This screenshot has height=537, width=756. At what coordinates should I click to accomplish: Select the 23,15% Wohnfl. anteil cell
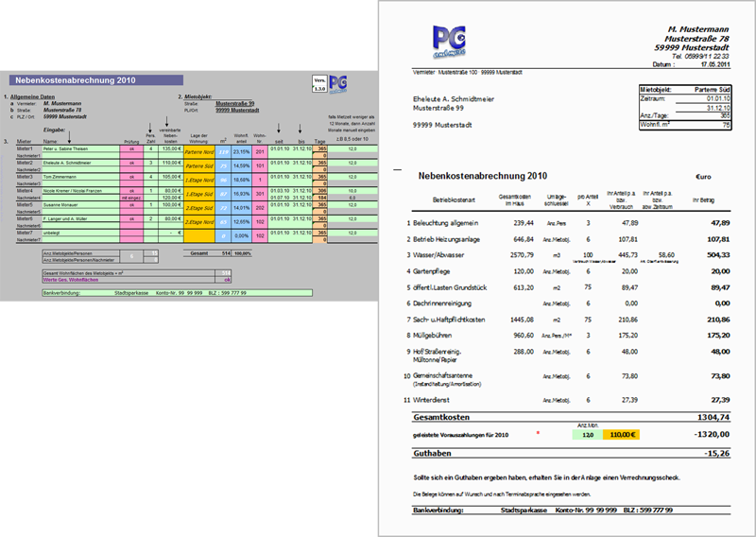[242, 152]
